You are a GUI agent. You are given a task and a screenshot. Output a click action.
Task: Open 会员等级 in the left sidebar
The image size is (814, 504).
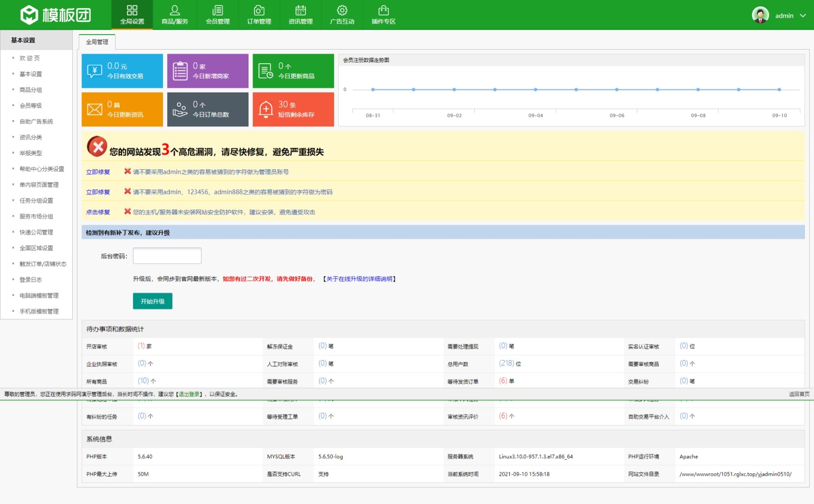tap(31, 106)
